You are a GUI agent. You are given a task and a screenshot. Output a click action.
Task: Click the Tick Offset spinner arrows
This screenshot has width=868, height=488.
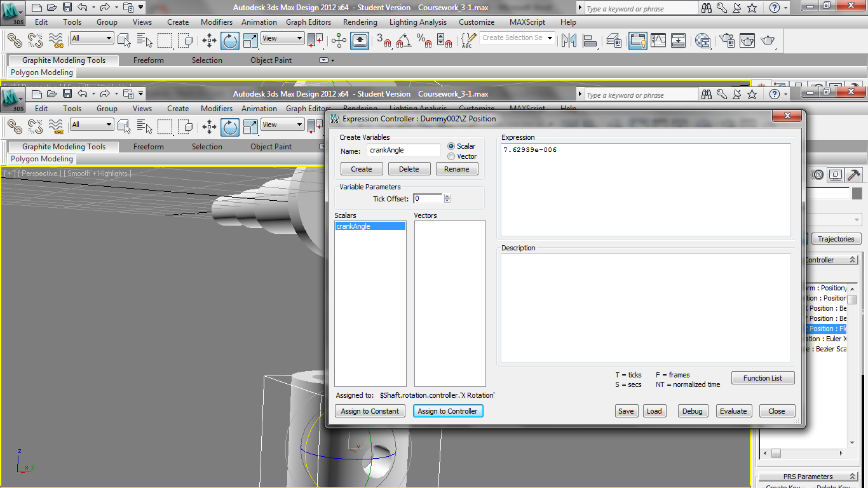(447, 198)
